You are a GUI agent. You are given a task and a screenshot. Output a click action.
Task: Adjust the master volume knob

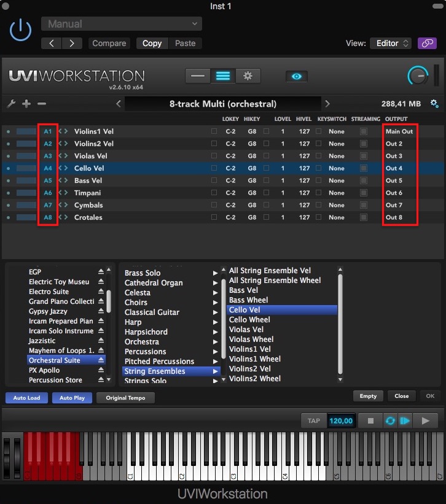418,76
